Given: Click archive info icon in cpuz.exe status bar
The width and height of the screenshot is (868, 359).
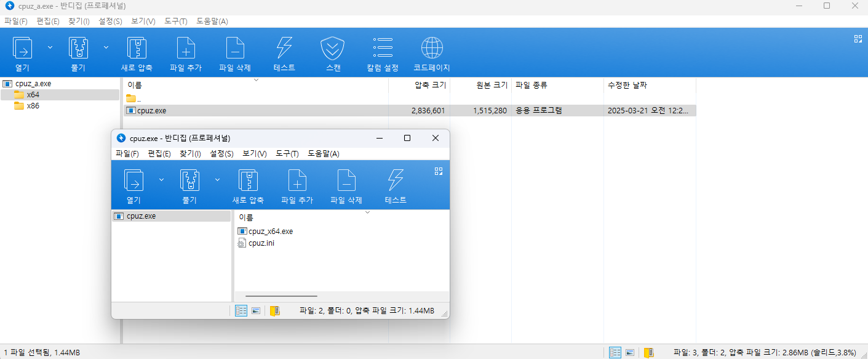Looking at the screenshot, I should (275, 311).
